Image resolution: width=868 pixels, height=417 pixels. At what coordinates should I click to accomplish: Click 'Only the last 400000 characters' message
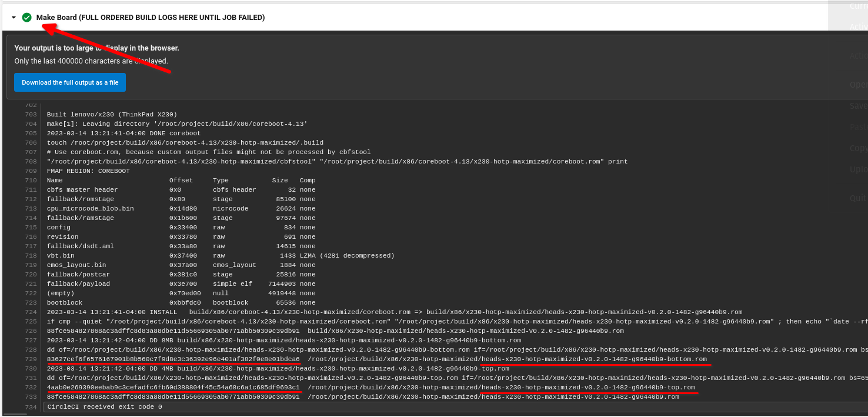click(91, 61)
